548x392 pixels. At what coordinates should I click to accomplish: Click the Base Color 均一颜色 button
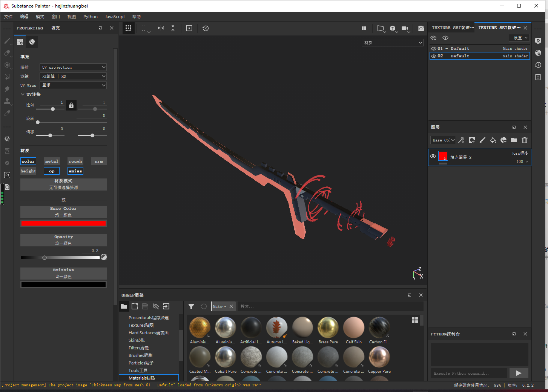point(63,212)
